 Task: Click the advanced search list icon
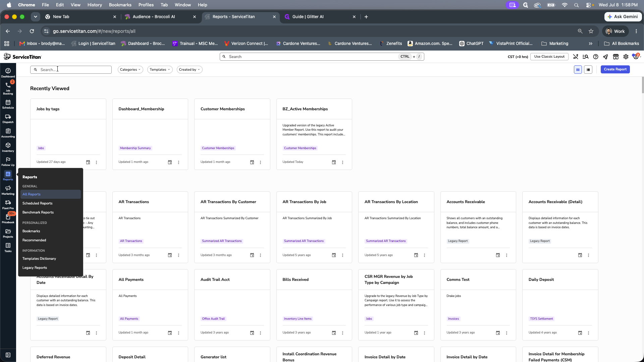(586, 57)
